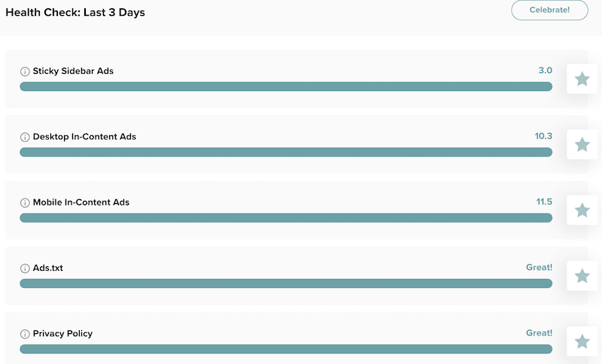Click the star for Ads.txt
This screenshot has width=602, height=364.
[582, 275]
